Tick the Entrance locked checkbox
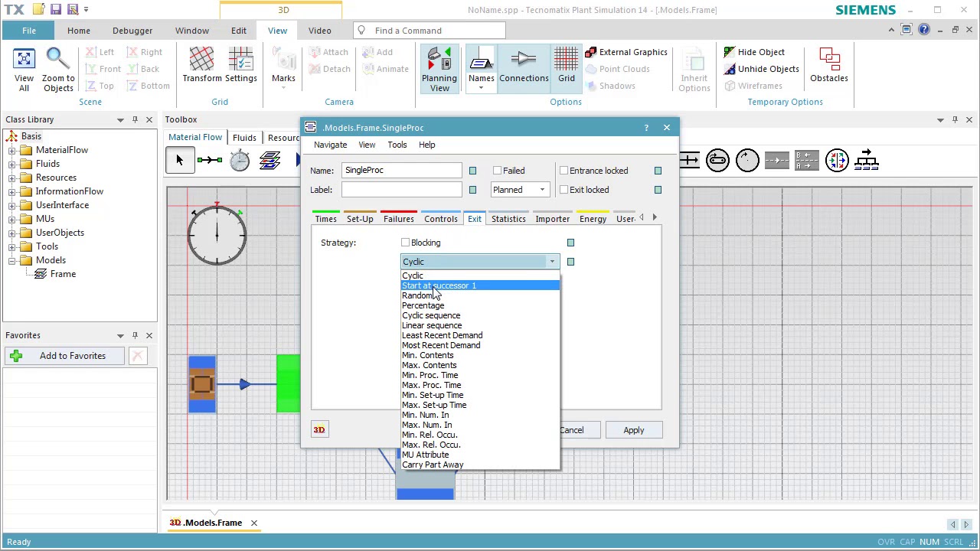980x551 pixels. pos(564,171)
